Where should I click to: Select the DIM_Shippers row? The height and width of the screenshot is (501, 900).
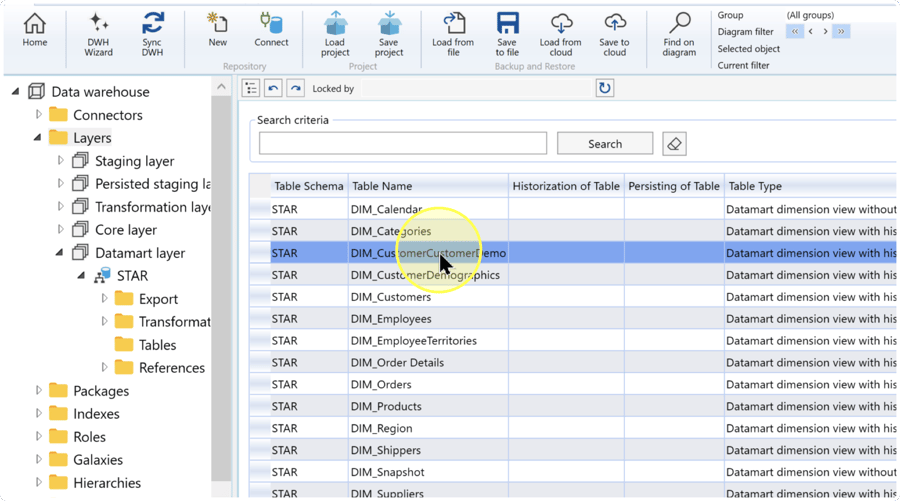coord(573,450)
